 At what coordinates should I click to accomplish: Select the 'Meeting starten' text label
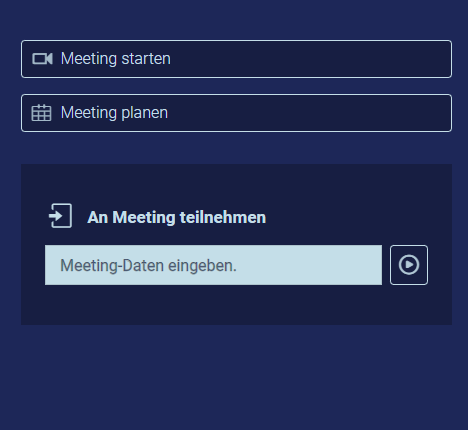point(116,59)
